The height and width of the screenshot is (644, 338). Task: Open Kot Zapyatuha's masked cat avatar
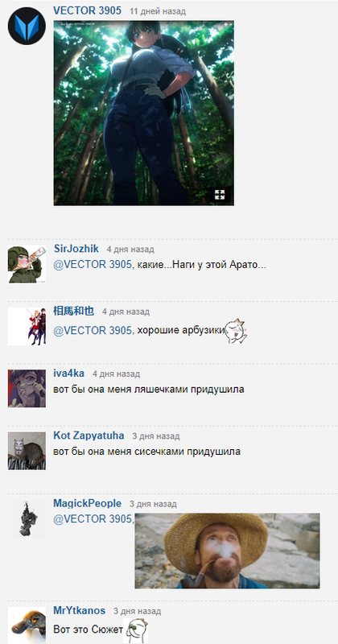pyautogui.click(x=27, y=451)
